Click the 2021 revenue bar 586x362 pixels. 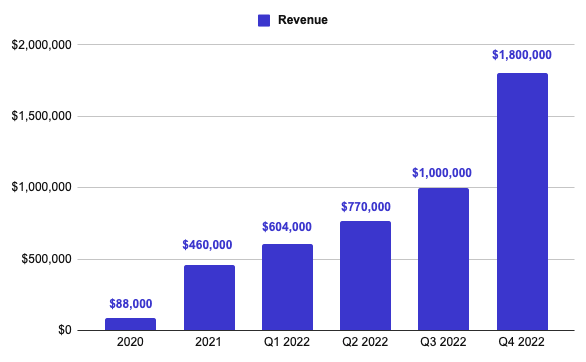(x=209, y=298)
